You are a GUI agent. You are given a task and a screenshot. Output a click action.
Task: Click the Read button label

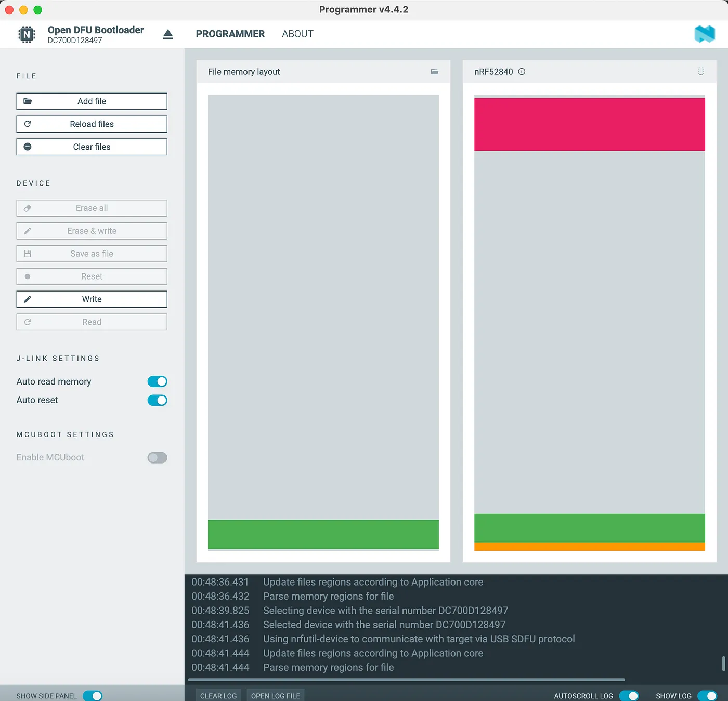coord(92,322)
